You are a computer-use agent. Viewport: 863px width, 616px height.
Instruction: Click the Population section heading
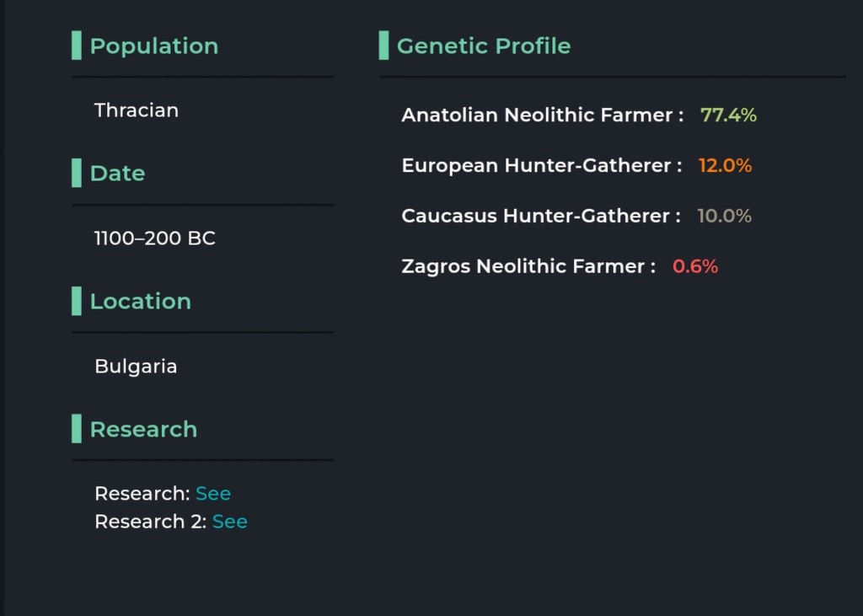coord(154,46)
